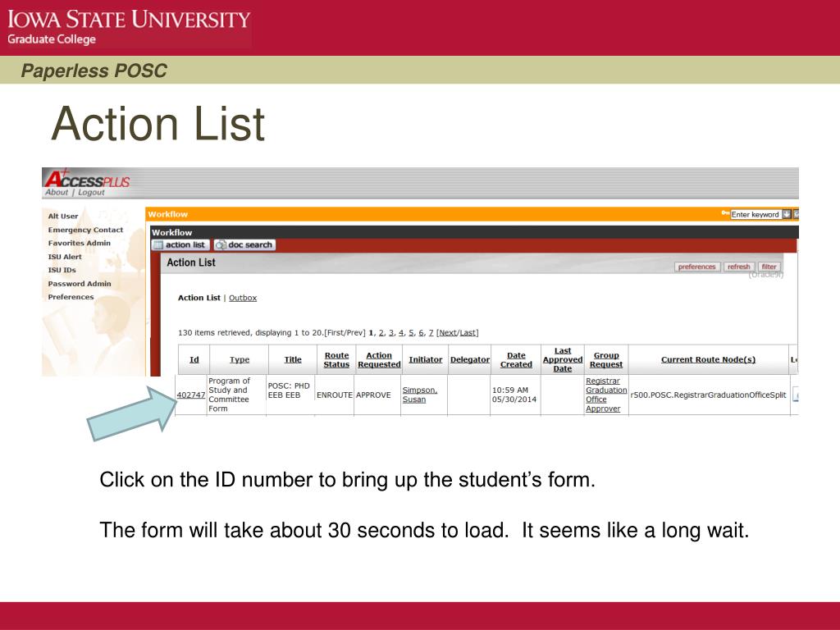
Task: Open Preferences in left sidebar
Action: 71,297
